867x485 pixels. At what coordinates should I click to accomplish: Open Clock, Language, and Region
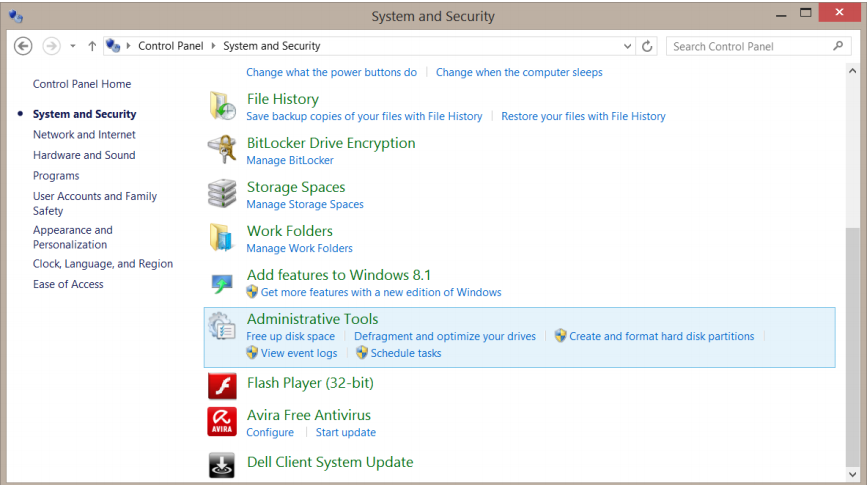(x=103, y=264)
